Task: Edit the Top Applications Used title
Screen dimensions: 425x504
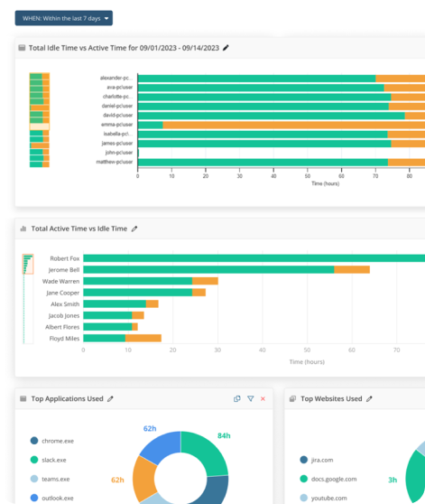Action: coord(110,399)
